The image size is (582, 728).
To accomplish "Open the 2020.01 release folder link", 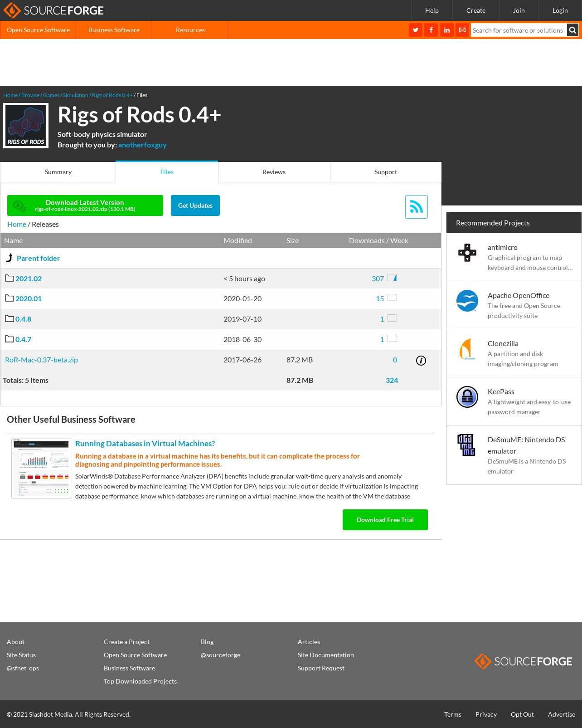I will (x=29, y=298).
